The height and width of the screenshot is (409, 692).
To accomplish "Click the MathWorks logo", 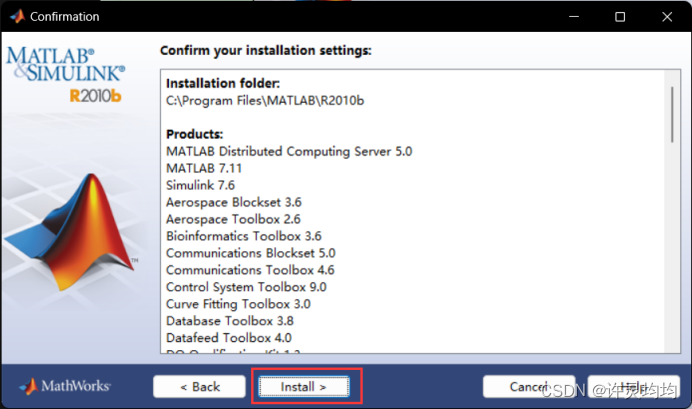I will tap(65, 386).
